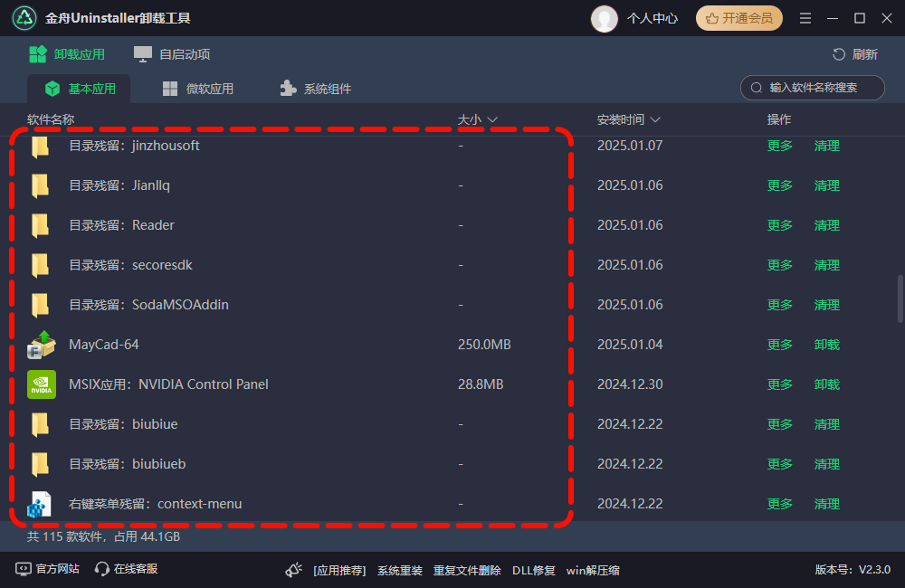Click 清理 for SodaMSOAddin
The width and height of the screenshot is (905, 588).
tap(827, 305)
